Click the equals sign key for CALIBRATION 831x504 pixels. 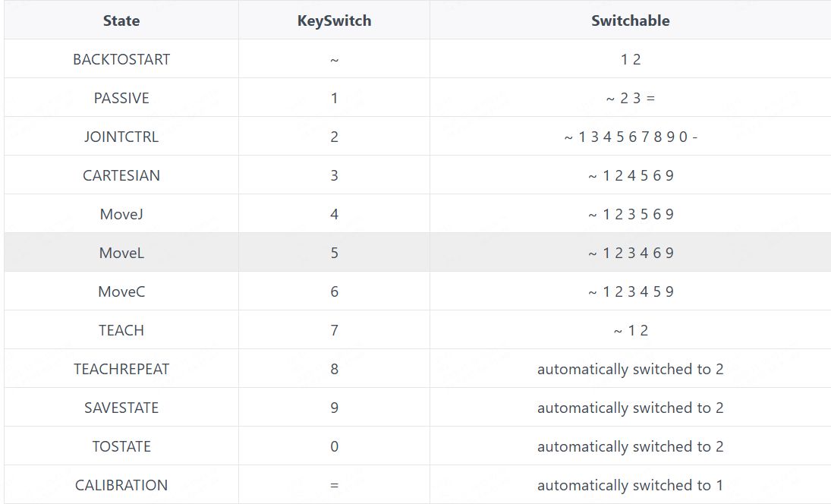(x=334, y=484)
